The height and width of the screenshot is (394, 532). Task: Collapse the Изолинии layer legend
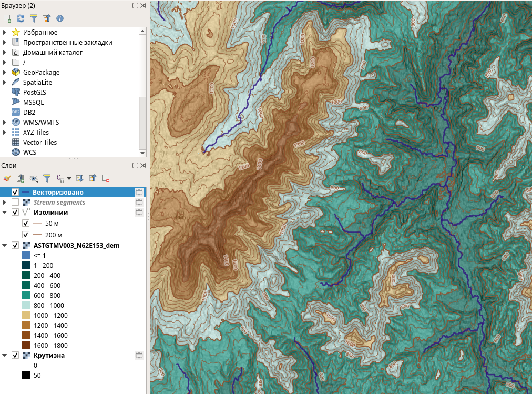pyautogui.click(x=5, y=213)
